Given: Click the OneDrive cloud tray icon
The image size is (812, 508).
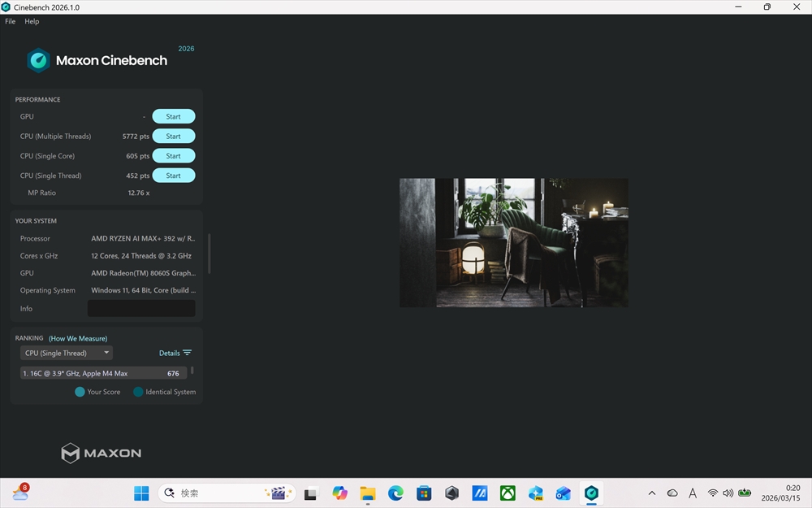Looking at the screenshot, I should (x=672, y=493).
